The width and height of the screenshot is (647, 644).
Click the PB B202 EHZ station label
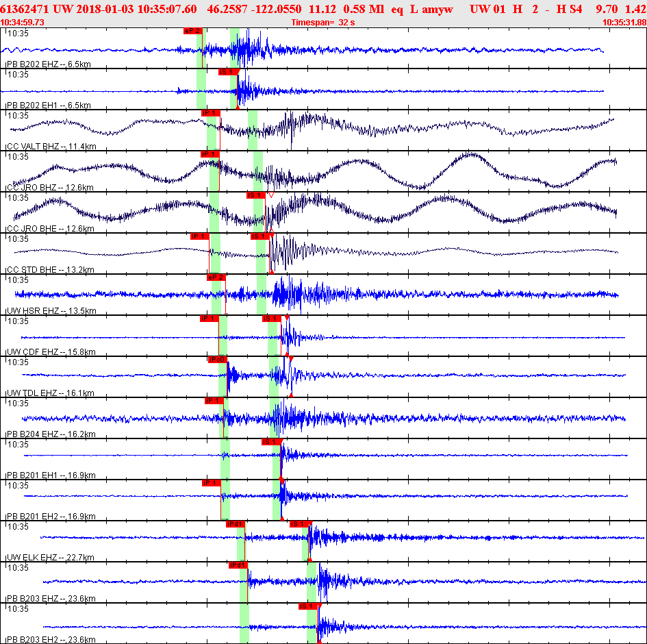coord(48,64)
